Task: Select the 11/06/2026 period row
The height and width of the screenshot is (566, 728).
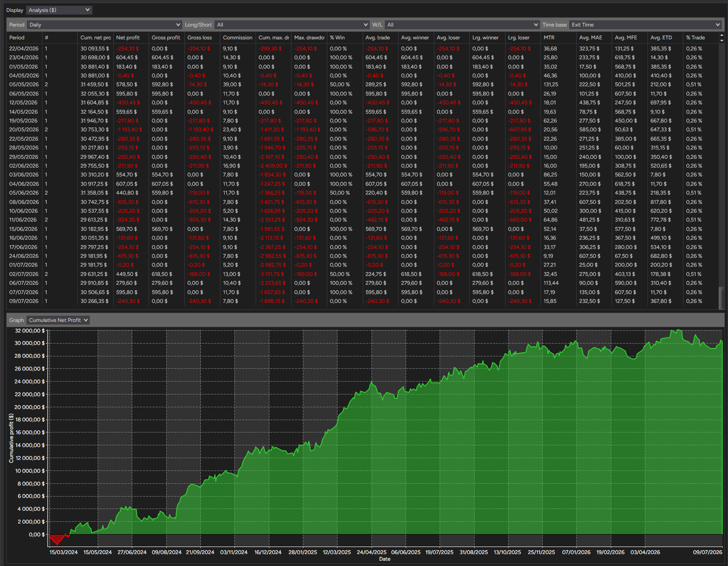Action: click(x=363, y=220)
